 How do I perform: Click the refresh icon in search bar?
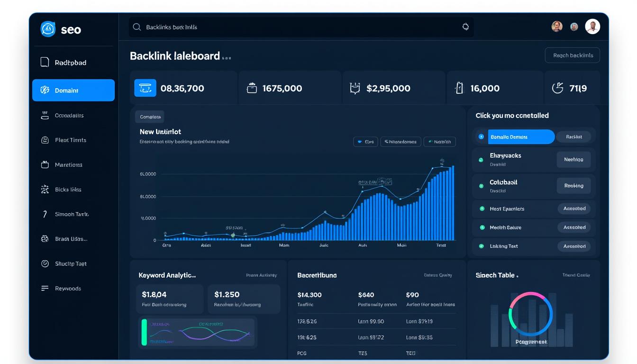click(465, 27)
